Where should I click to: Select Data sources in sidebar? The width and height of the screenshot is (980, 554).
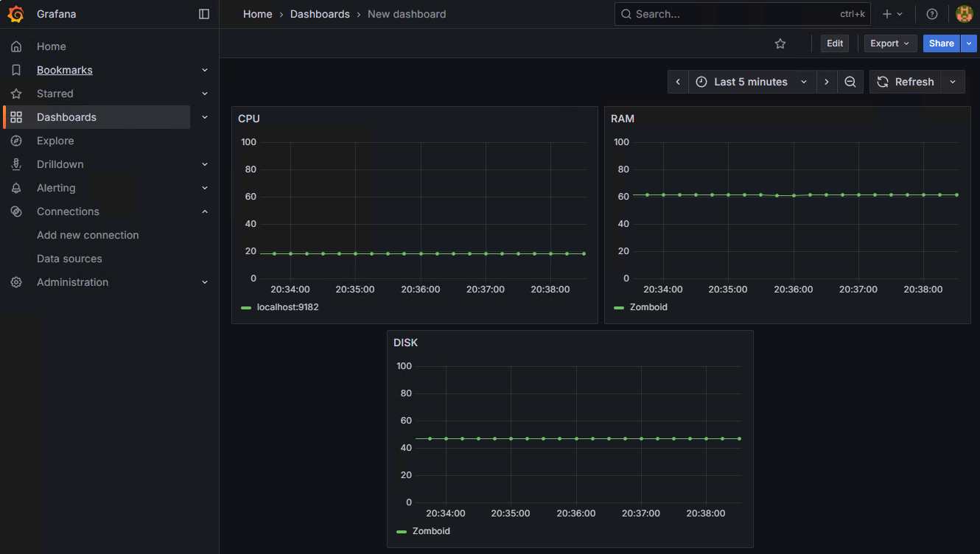pyautogui.click(x=69, y=259)
